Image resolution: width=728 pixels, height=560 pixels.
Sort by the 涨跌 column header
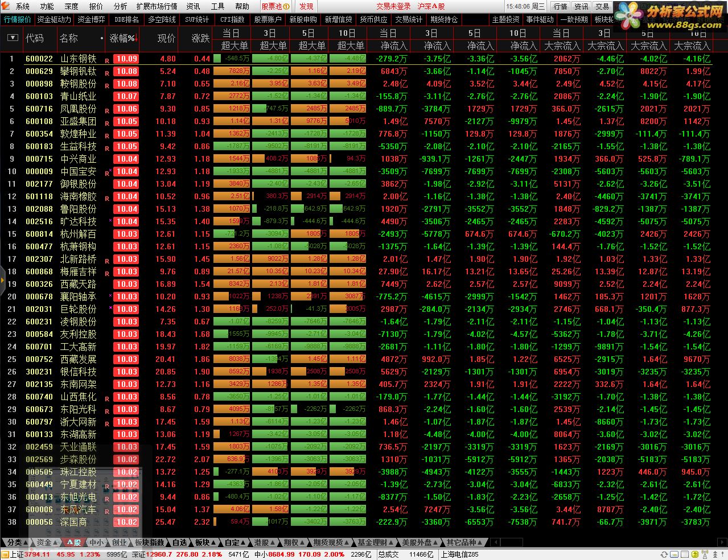click(x=200, y=38)
